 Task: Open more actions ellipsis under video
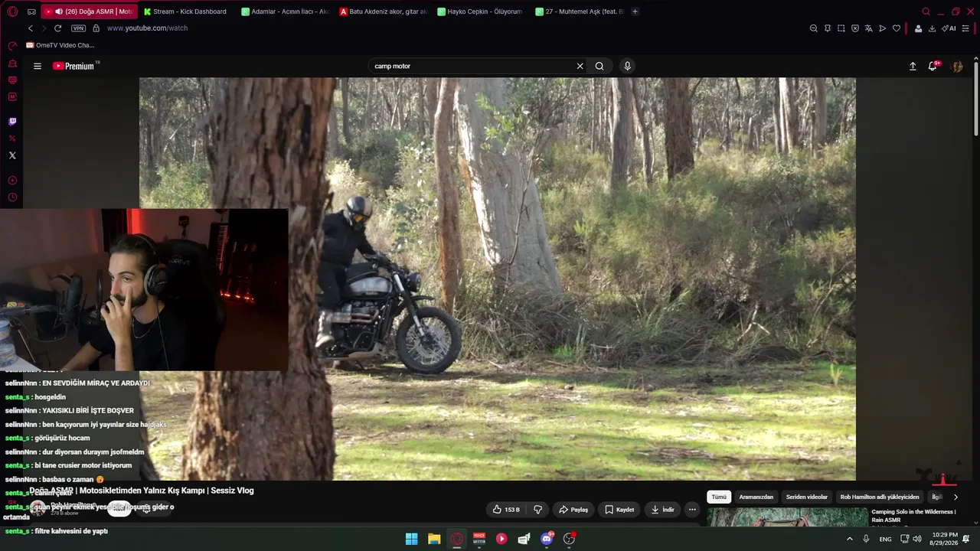pyautogui.click(x=692, y=510)
